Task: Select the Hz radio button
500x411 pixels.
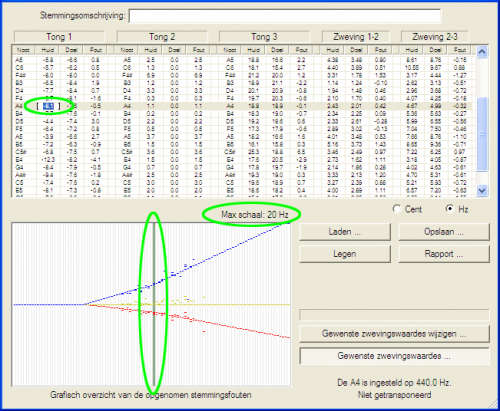Action: click(450, 209)
